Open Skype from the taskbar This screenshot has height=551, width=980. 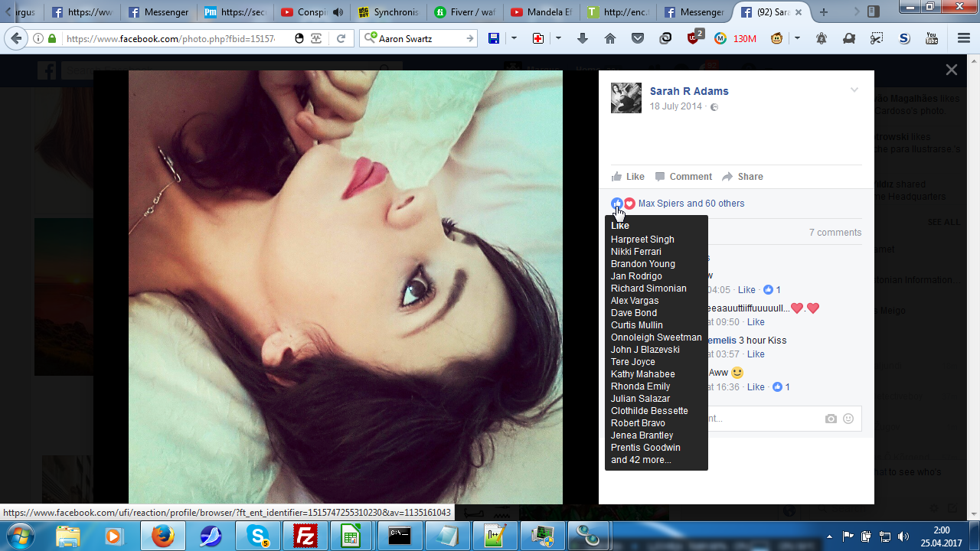coord(256,536)
